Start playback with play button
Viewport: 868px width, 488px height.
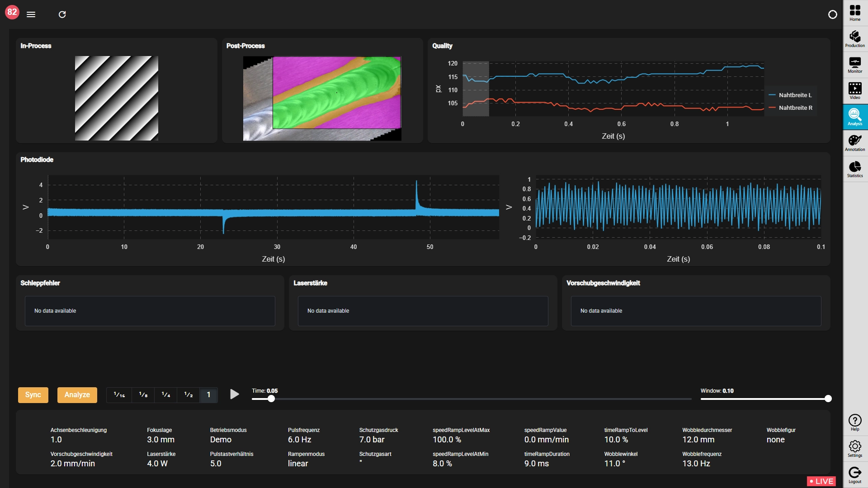[x=234, y=394]
